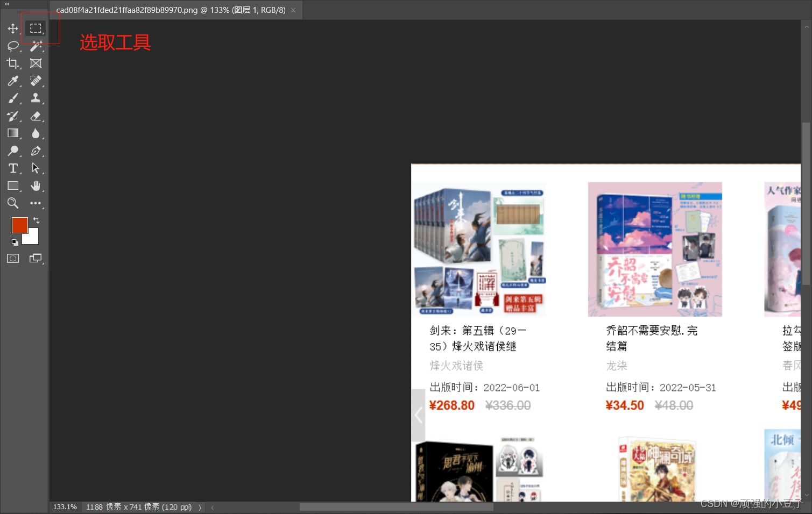Select the History Brush tool
The height and width of the screenshot is (514, 812).
click(x=13, y=116)
